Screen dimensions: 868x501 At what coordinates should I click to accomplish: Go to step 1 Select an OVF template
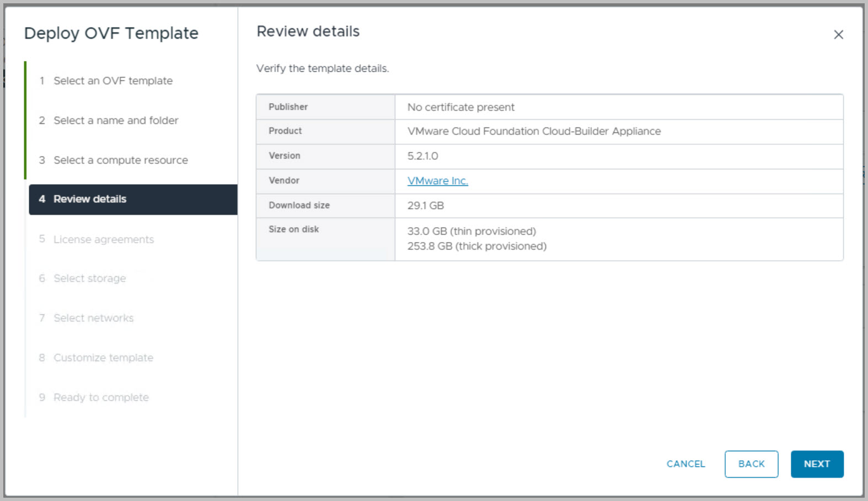(112, 81)
